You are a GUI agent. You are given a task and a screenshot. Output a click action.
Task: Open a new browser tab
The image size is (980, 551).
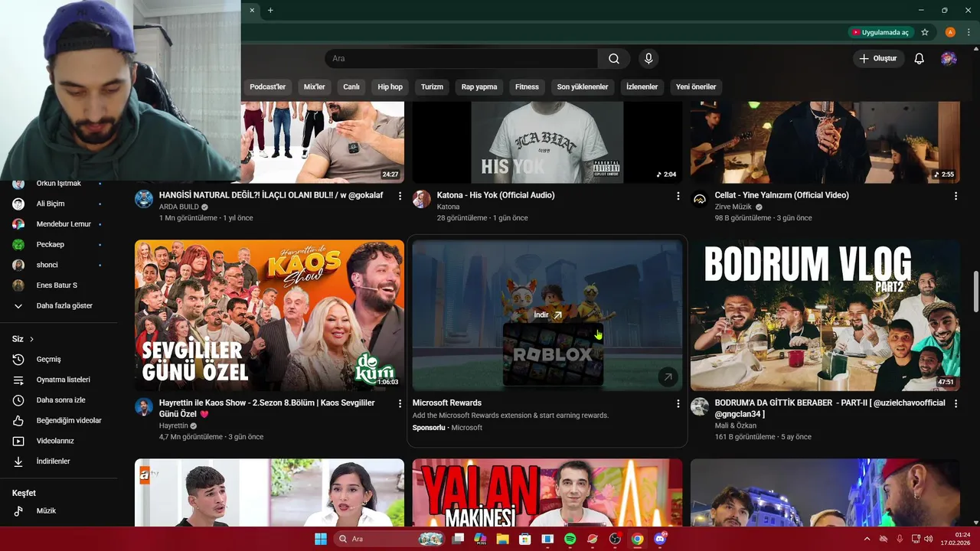(x=270, y=10)
